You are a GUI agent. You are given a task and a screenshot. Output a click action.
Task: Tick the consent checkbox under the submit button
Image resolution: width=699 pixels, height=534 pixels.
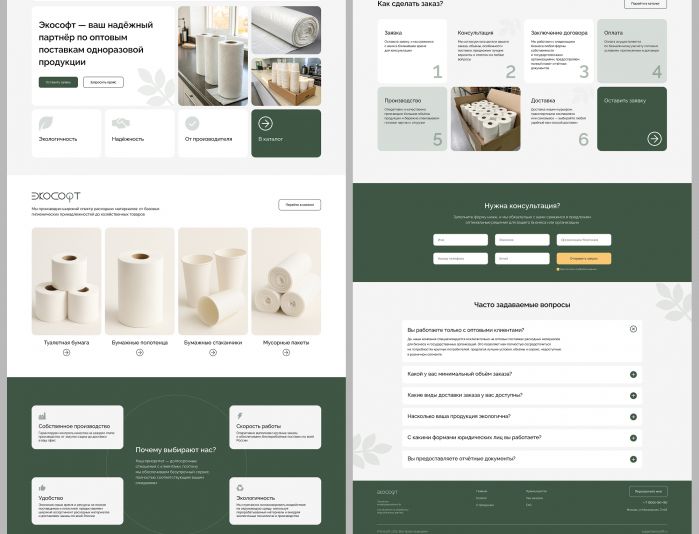pyautogui.click(x=558, y=269)
